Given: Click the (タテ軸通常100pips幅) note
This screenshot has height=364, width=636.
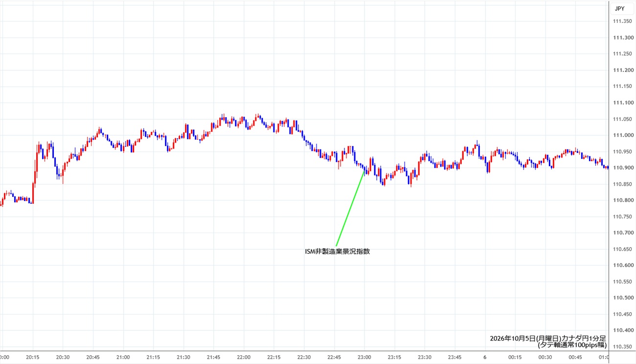Looking at the screenshot, I should tap(572, 345).
